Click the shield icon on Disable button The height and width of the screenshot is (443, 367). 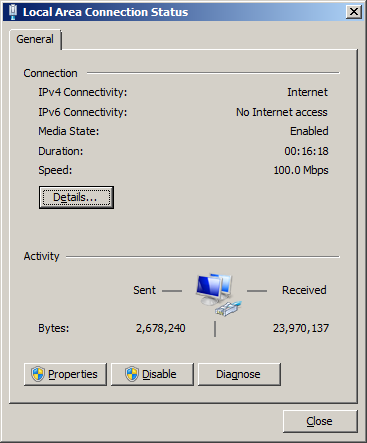point(132,374)
